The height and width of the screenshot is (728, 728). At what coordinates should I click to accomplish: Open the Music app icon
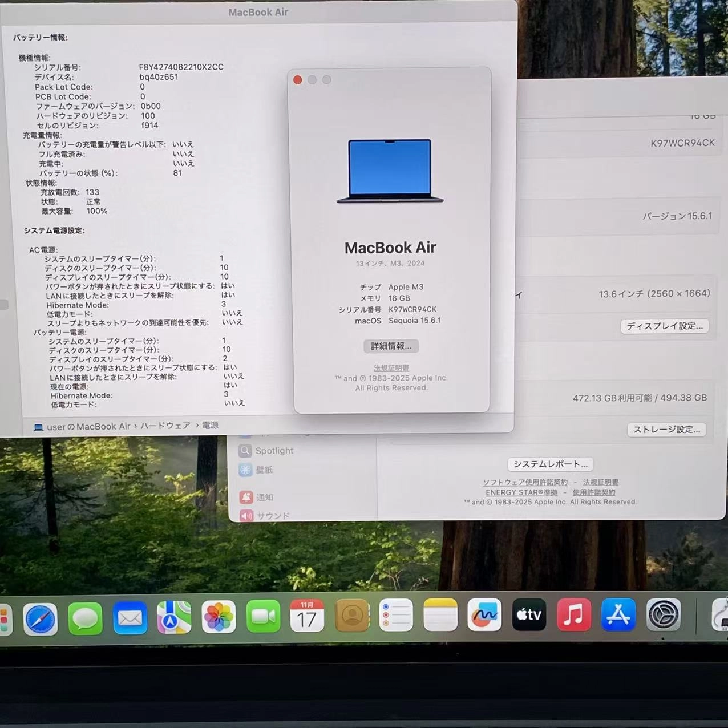pos(573,616)
